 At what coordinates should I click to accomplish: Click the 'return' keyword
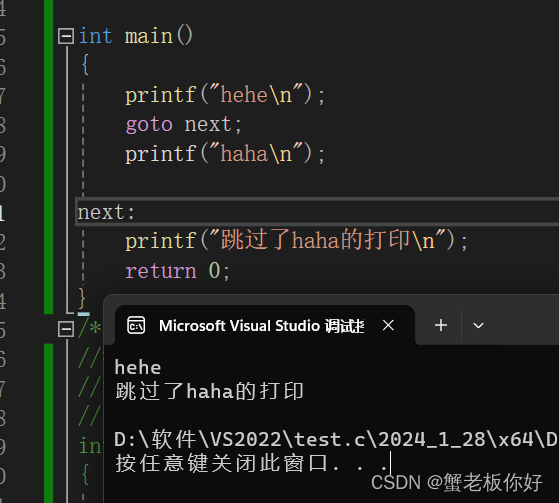(161, 271)
